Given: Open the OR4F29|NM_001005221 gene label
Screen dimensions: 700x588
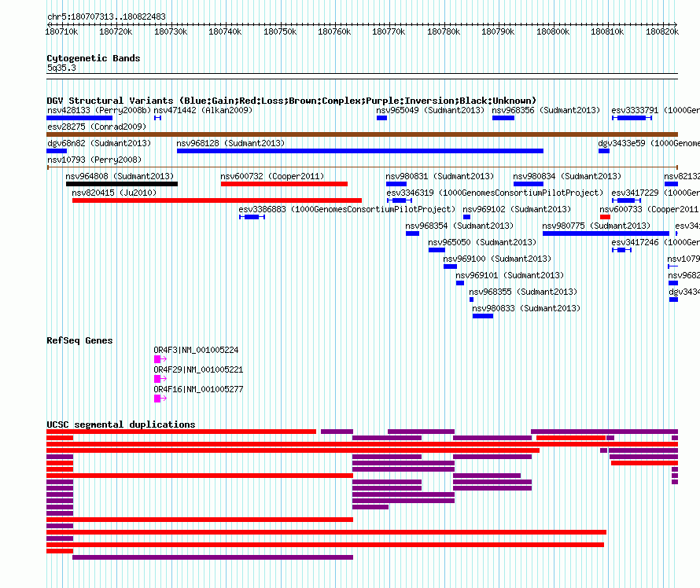Looking at the screenshot, I should [x=198, y=369].
